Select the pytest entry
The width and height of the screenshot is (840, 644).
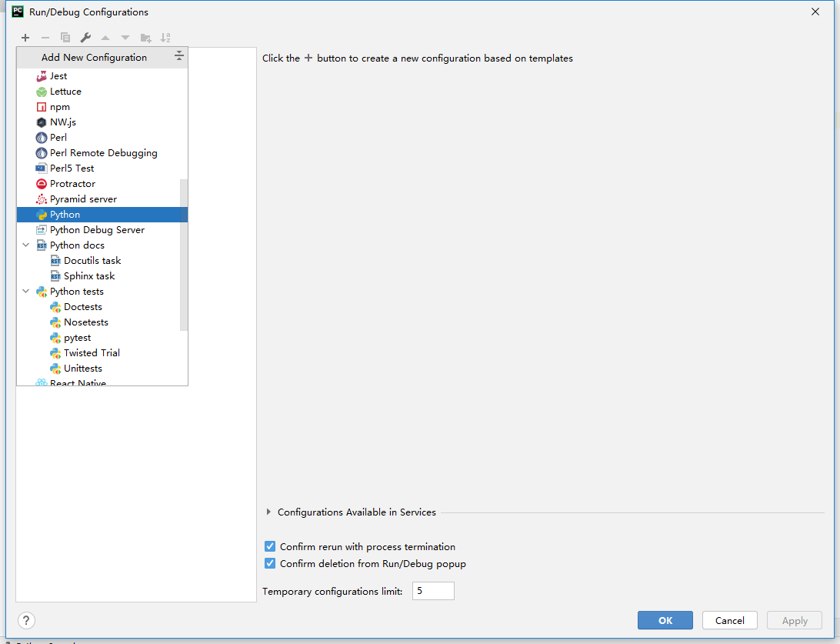click(102, 338)
